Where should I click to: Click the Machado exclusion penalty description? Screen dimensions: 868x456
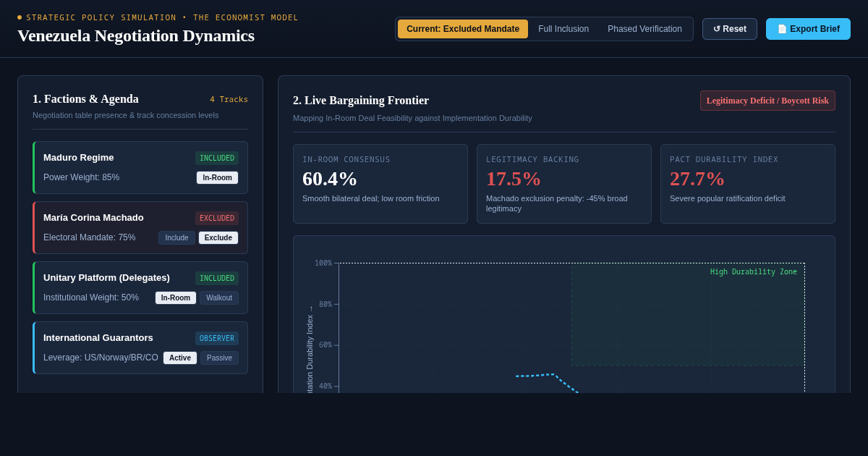pyautogui.click(x=557, y=203)
